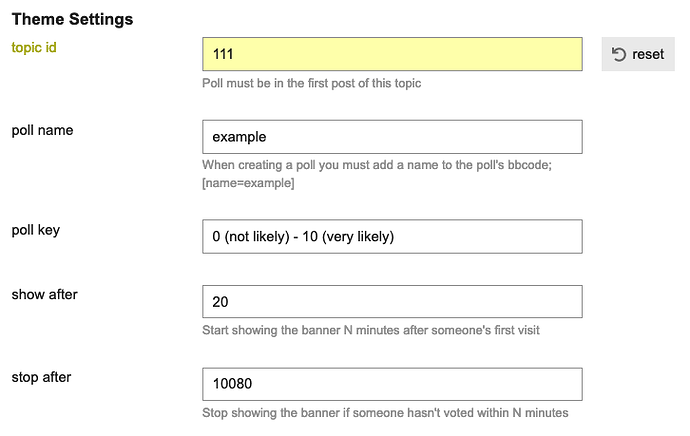Screen dimensions: 690x436
Task: Click the poll name input box
Action: [x=392, y=137]
